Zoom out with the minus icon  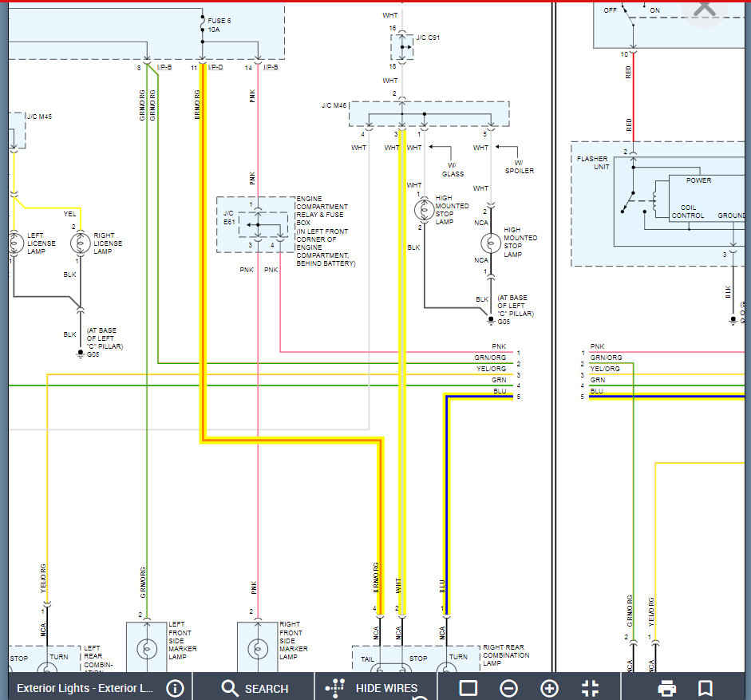(508, 688)
